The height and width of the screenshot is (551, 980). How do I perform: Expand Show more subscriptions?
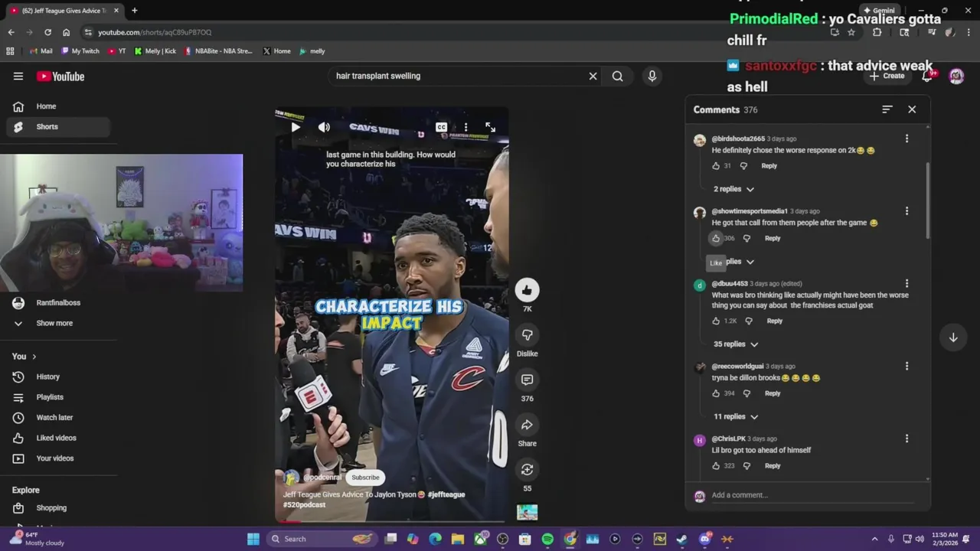click(x=58, y=323)
